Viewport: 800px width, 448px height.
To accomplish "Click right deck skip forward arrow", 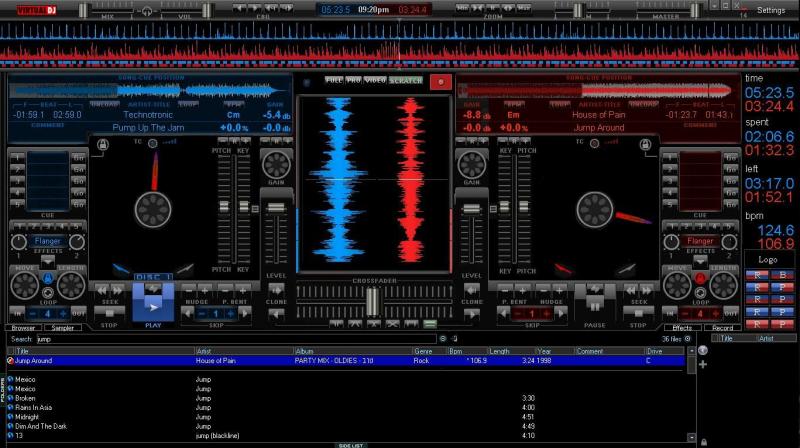I will (x=560, y=313).
